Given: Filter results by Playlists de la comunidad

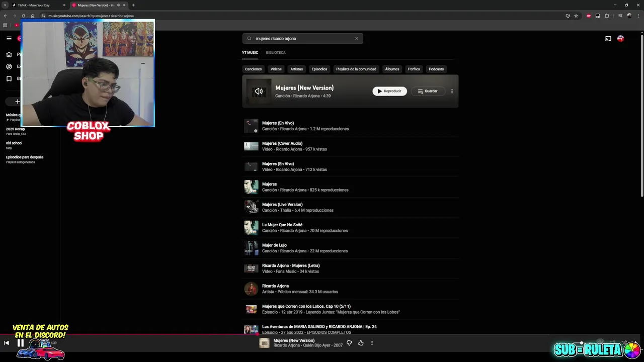Looking at the screenshot, I should click(356, 69).
